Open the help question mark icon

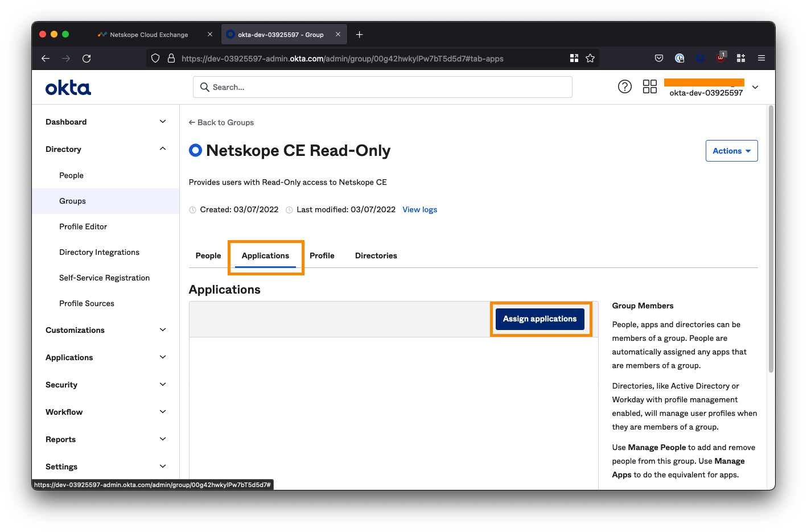[624, 86]
